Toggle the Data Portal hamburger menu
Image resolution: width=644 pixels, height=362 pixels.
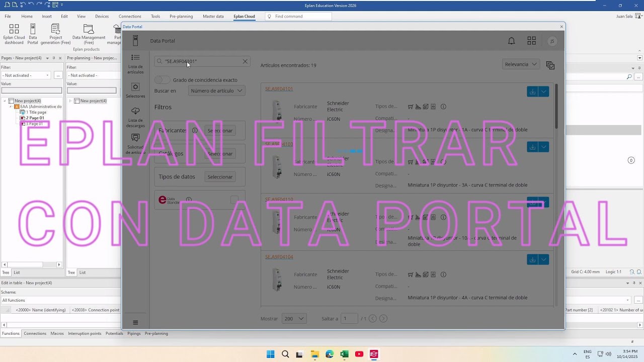[x=135, y=323]
